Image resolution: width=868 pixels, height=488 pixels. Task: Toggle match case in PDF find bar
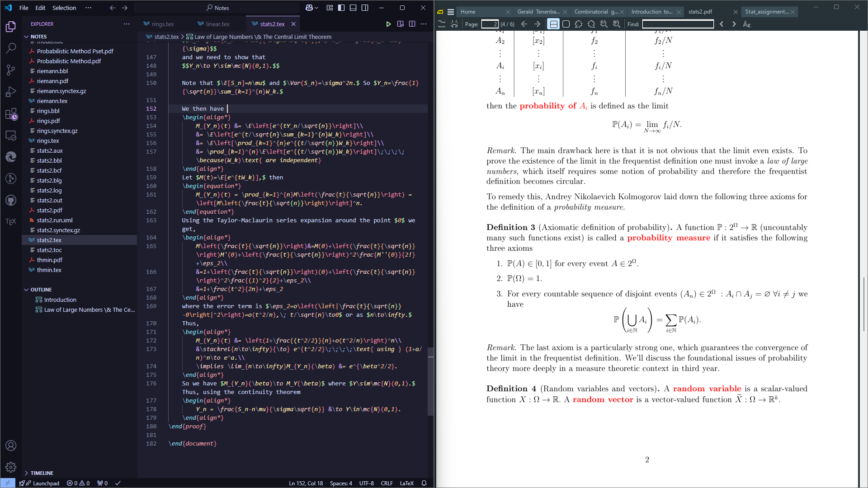[x=747, y=24]
